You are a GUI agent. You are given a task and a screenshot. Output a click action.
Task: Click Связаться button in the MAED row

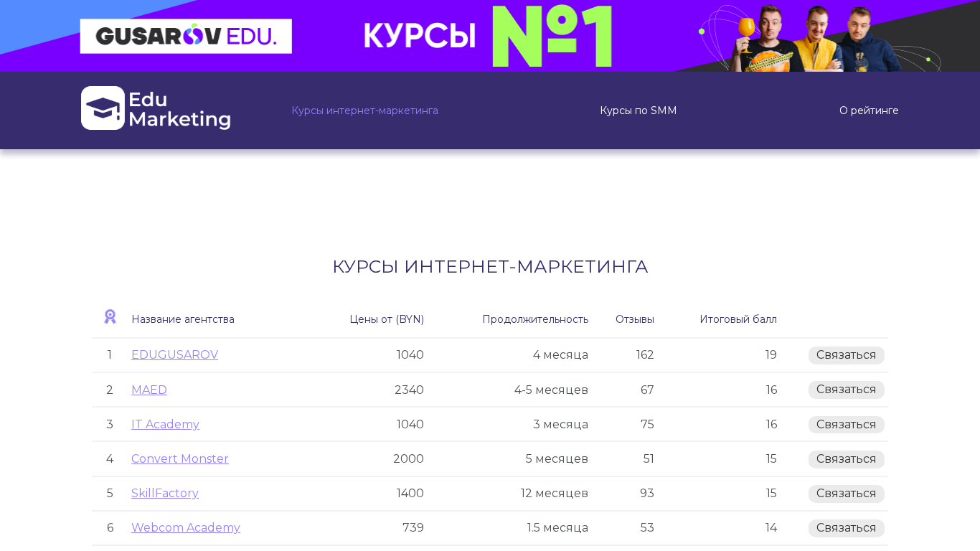(x=847, y=390)
